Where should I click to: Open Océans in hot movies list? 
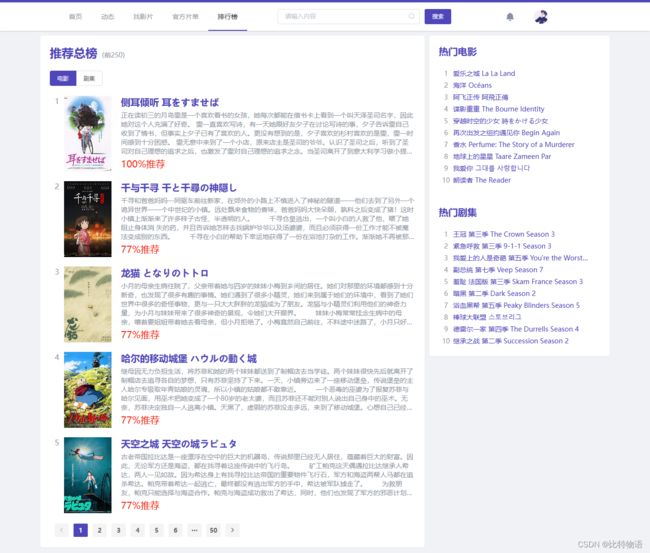pos(472,85)
